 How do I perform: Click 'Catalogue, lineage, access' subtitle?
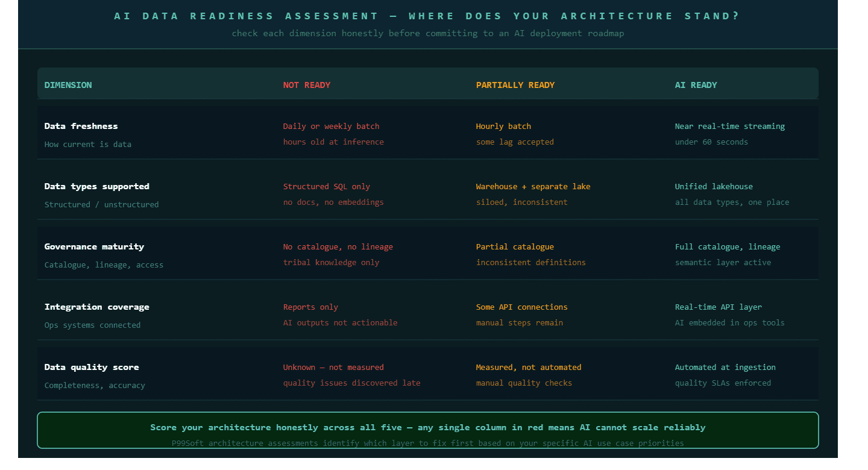pyautogui.click(x=104, y=265)
